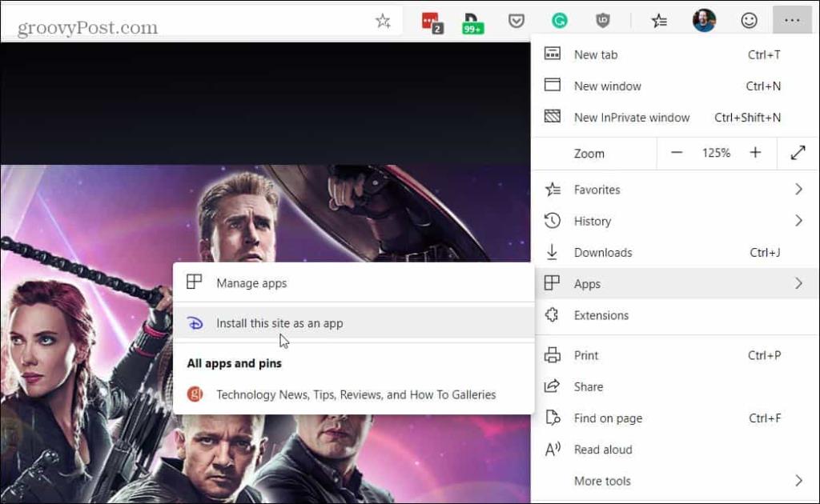The image size is (820, 504).
Task: Click the uBlock shield extension icon
Action: [603, 21]
